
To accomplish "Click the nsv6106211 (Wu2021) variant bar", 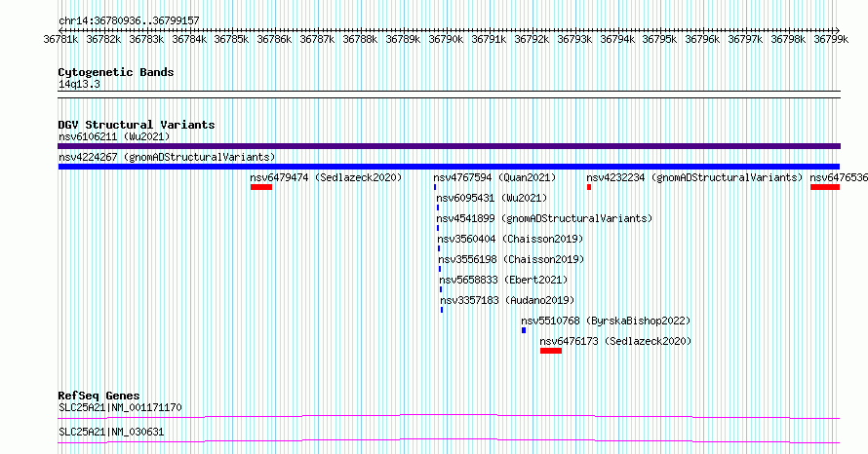I will point(449,146).
